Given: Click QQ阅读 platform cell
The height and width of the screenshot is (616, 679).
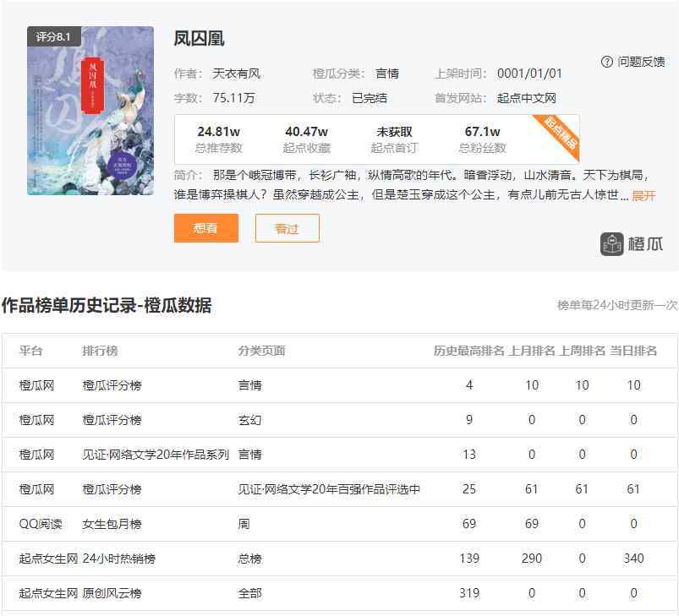Looking at the screenshot, I should [x=41, y=524].
